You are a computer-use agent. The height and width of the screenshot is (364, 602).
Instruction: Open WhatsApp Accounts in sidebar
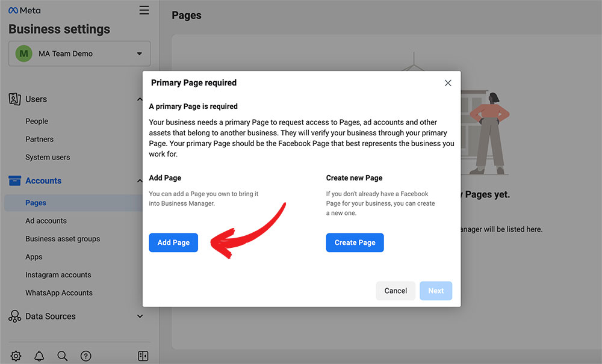(59, 293)
